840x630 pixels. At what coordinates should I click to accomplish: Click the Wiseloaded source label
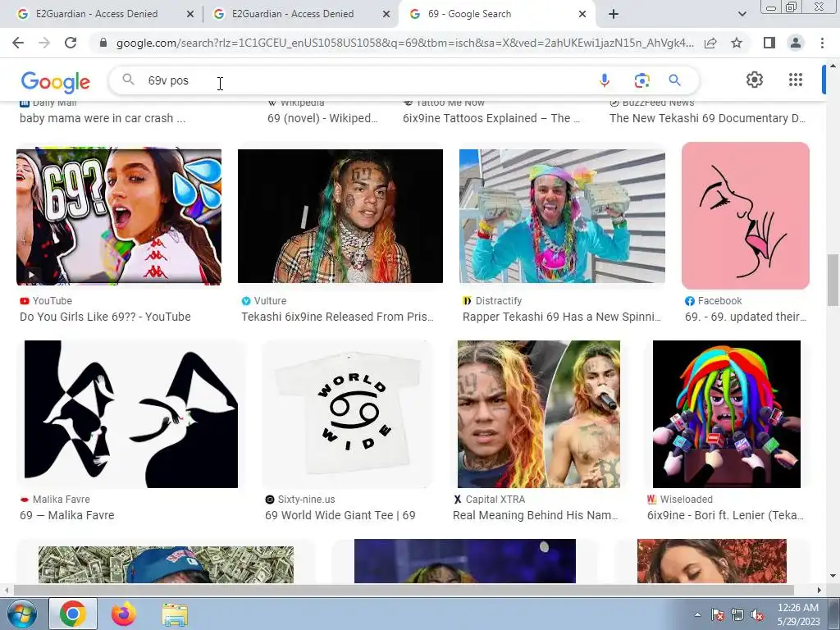[x=687, y=500]
